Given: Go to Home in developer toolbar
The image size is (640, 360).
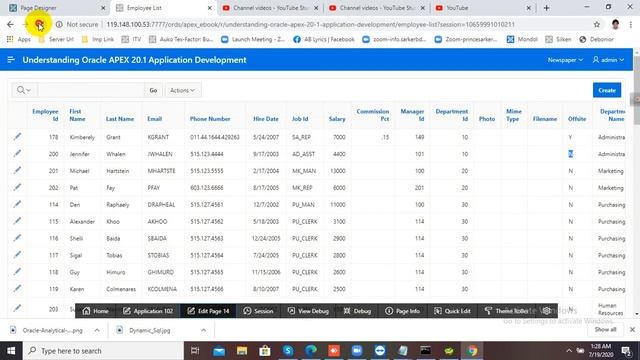Looking at the screenshot, I should point(96,311).
